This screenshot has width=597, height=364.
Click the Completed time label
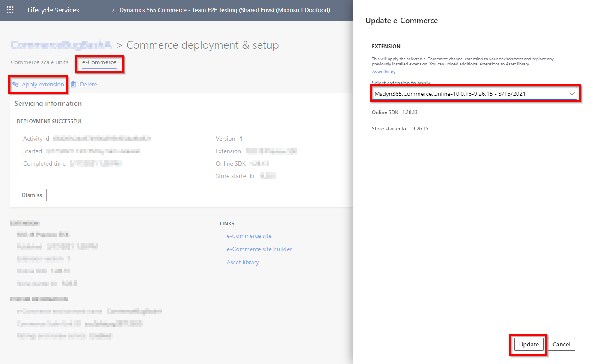(45, 163)
